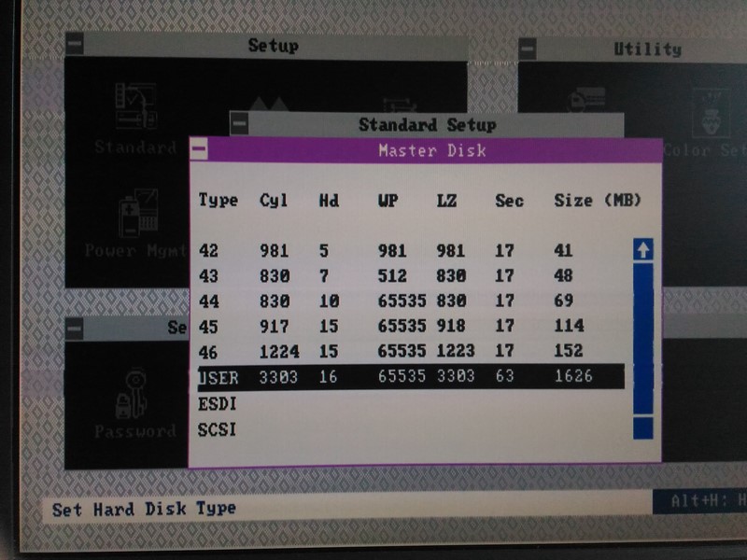Click the scrollbar bottom arrow button
The width and height of the screenshot is (747, 560).
coord(642,428)
